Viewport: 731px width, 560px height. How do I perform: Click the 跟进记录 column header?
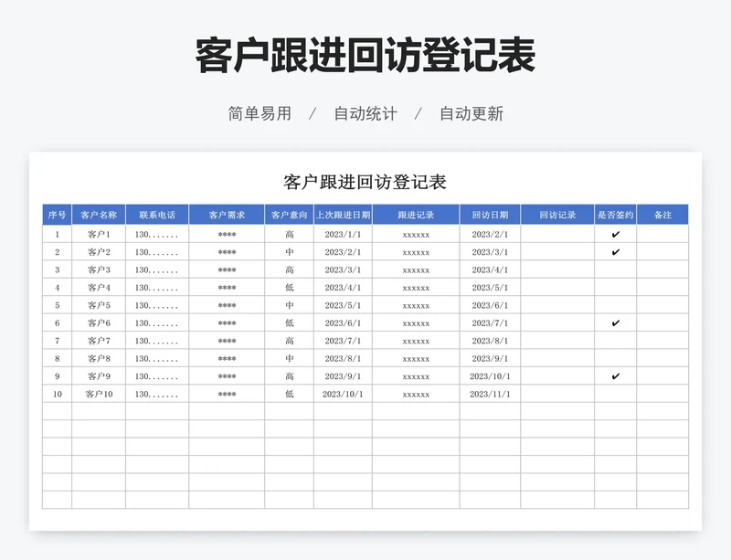pyautogui.click(x=416, y=215)
